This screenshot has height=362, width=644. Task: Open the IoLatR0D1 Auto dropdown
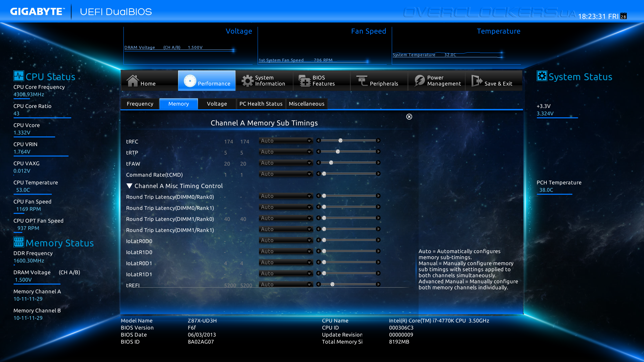(286, 262)
